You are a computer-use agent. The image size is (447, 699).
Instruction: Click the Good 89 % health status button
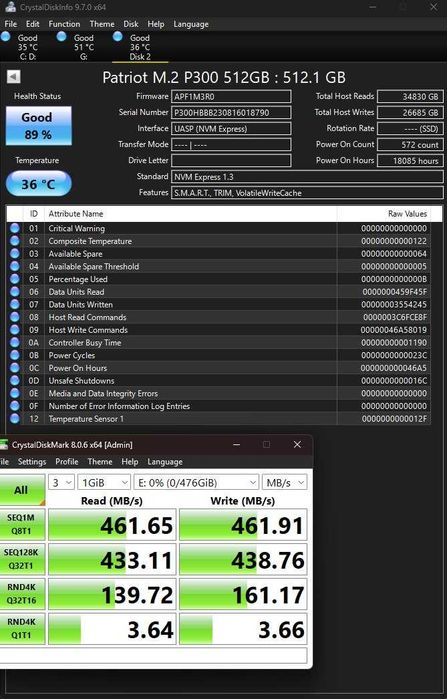click(38, 126)
